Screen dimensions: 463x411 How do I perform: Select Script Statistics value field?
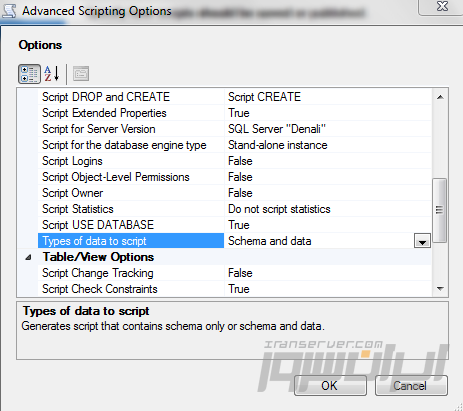[x=328, y=209]
